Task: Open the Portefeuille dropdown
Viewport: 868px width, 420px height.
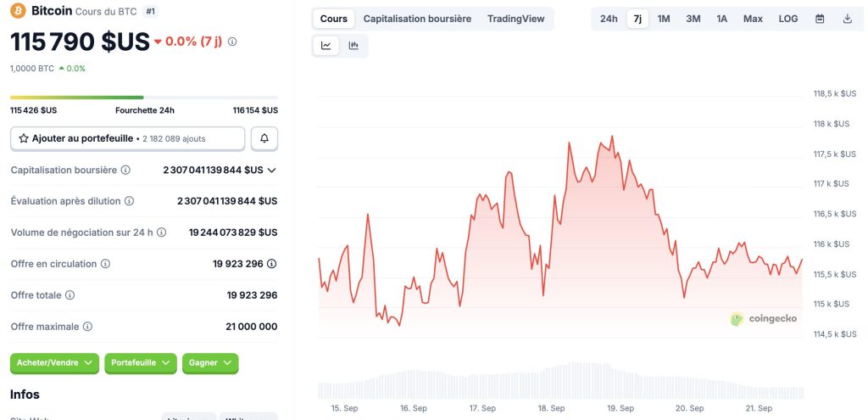Action: click(141, 363)
